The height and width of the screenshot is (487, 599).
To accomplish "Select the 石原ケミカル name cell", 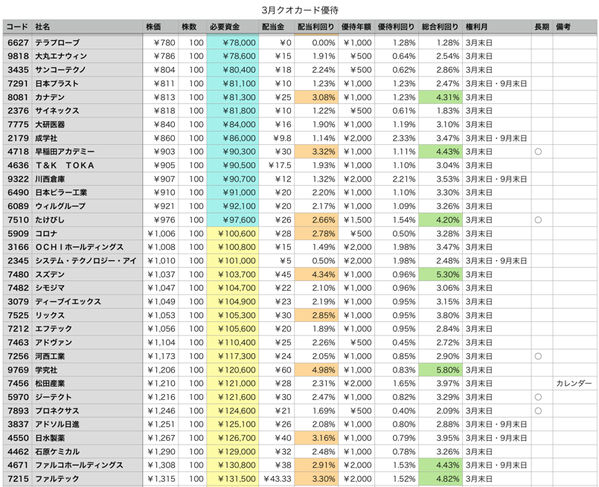I will [87, 451].
